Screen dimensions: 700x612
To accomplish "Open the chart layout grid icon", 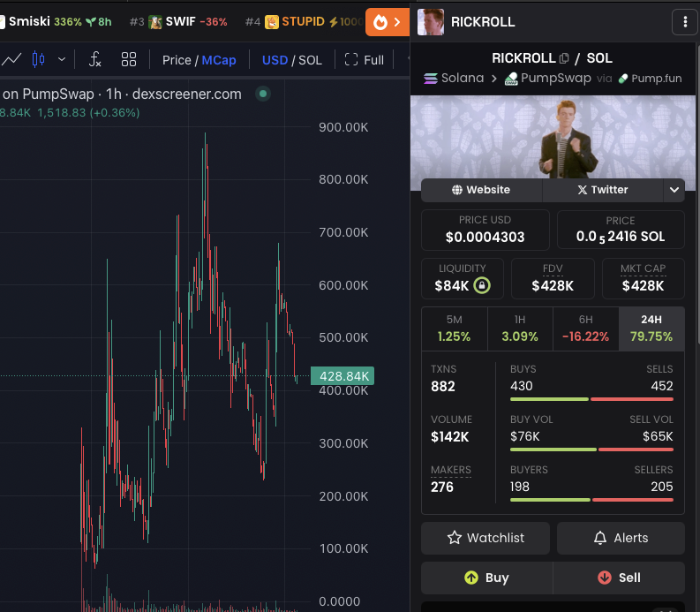I will 129,59.
